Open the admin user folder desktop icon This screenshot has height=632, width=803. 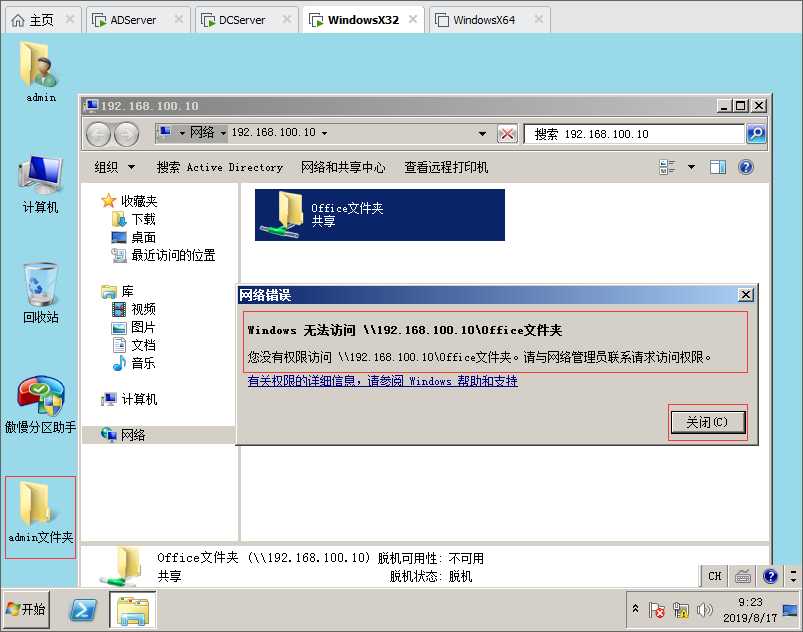[x=40, y=72]
